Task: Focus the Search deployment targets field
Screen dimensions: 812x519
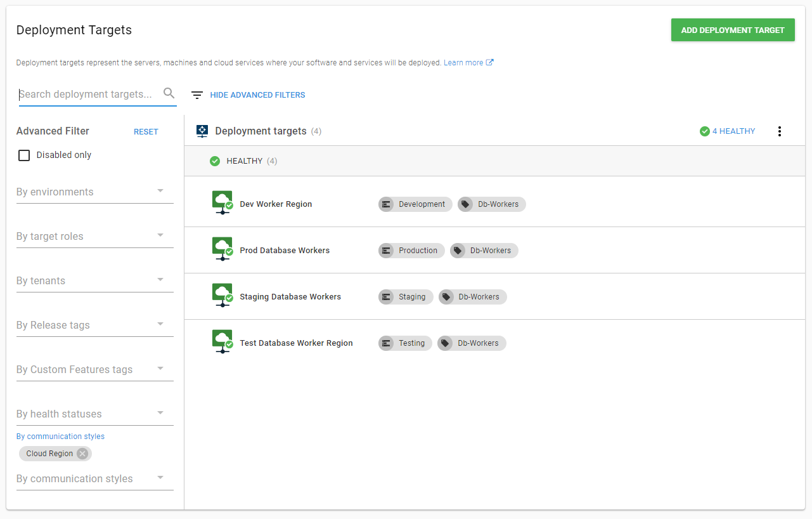Action: [x=89, y=95]
